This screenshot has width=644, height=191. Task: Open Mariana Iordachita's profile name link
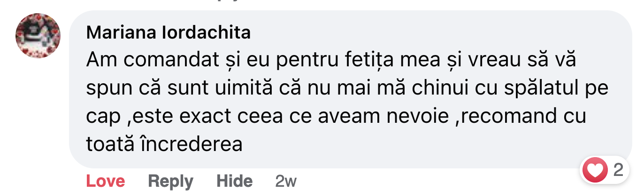[x=169, y=33]
